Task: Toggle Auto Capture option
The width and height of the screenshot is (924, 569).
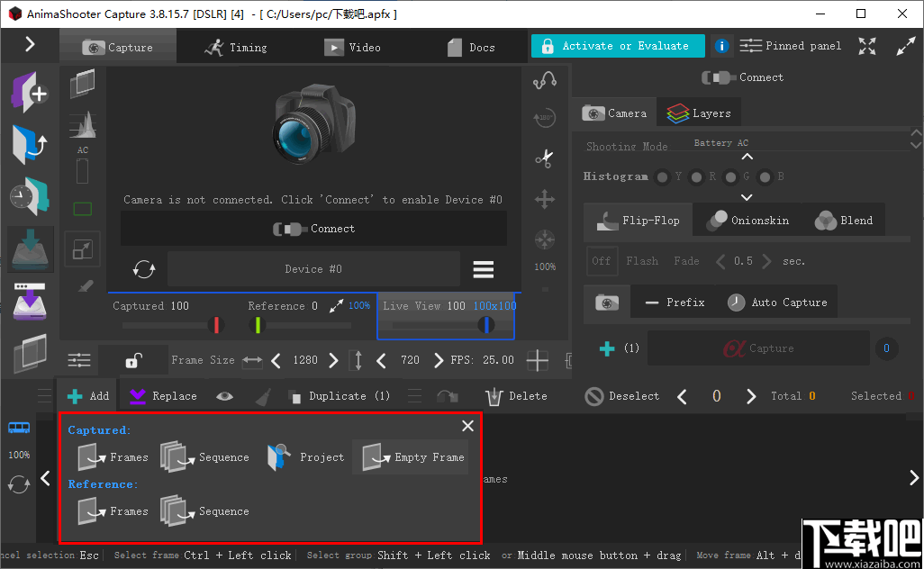Action: (x=776, y=303)
